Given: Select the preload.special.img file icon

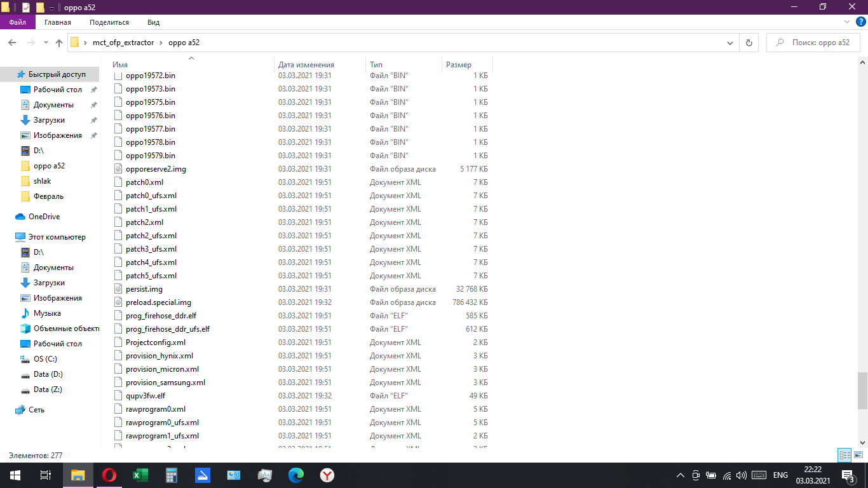Looking at the screenshot, I should point(118,302).
